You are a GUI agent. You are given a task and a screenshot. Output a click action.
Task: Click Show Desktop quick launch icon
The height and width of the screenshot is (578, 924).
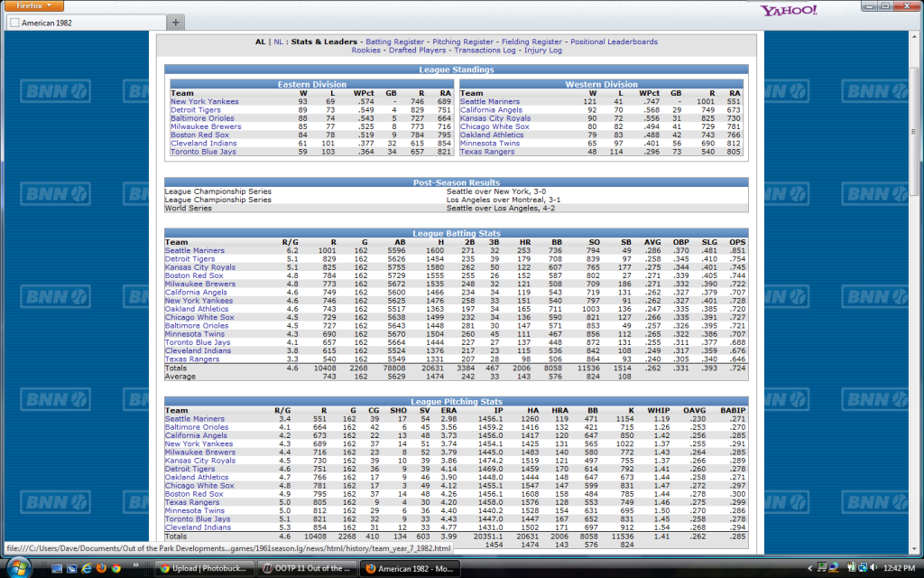point(57,569)
